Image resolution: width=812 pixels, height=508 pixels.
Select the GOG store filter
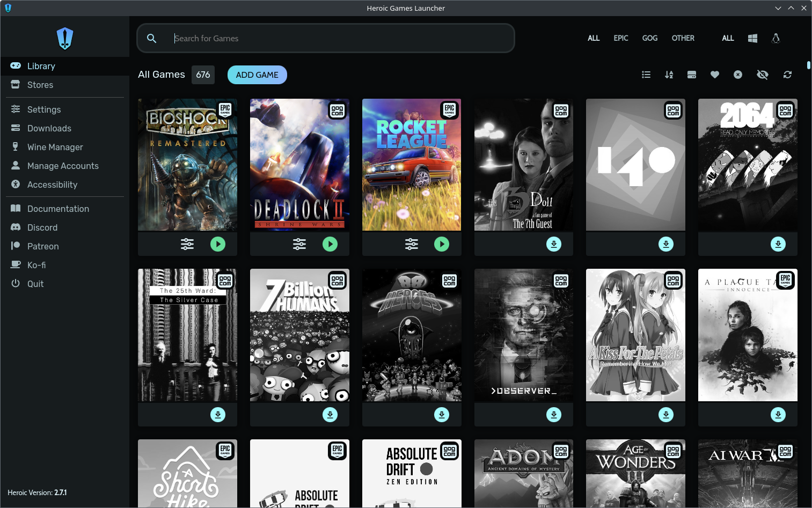click(x=649, y=38)
